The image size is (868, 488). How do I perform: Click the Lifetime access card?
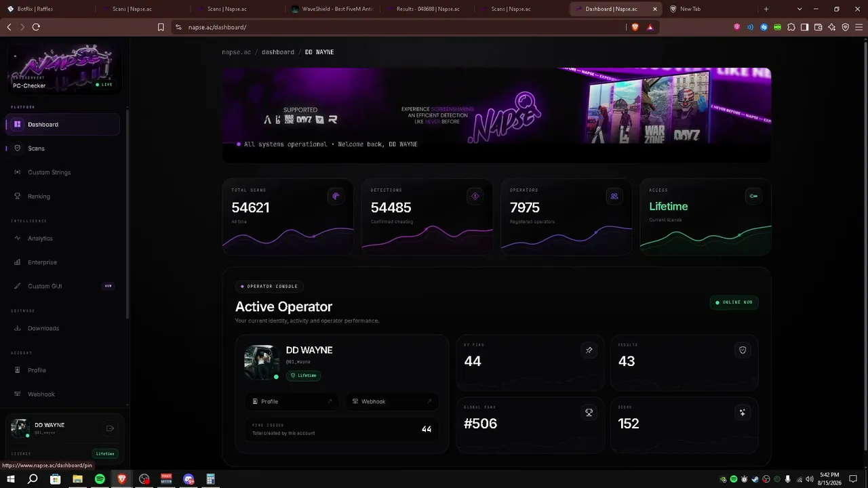point(706,217)
